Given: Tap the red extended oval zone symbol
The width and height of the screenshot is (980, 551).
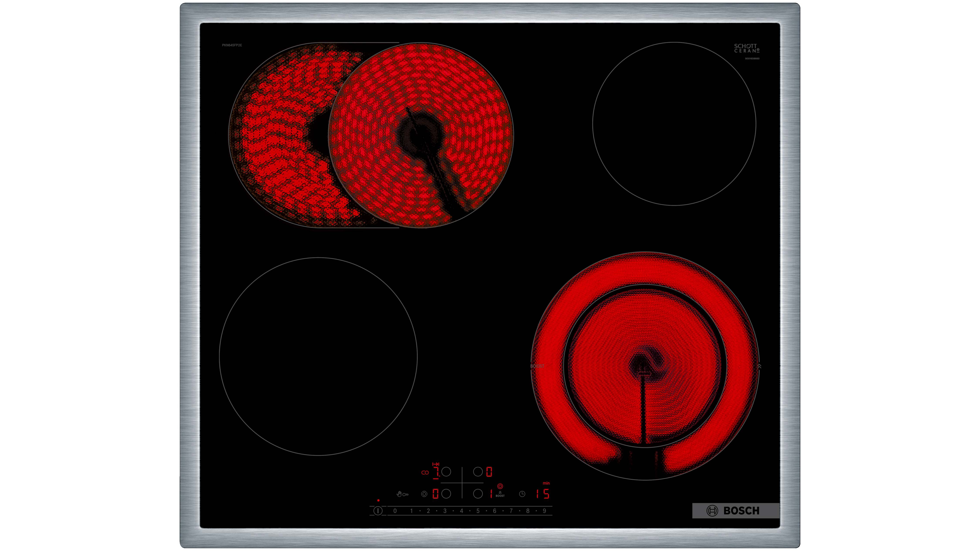Looking at the screenshot, I should click(x=425, y=472).
